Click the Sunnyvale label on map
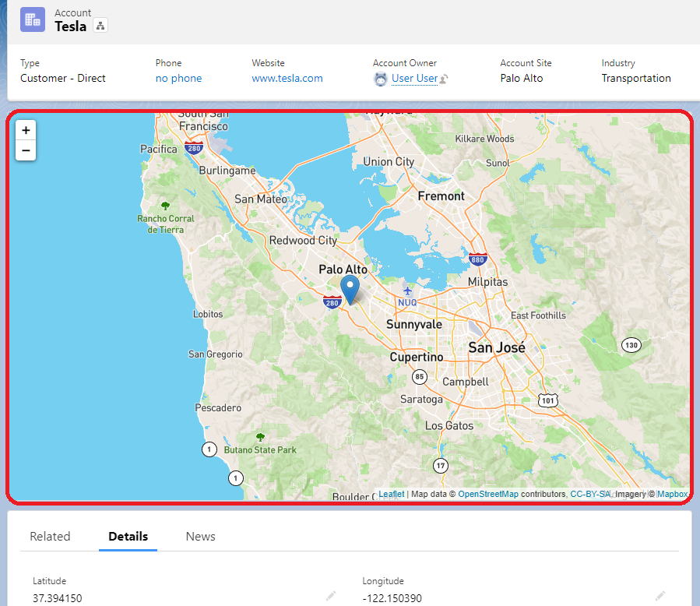The image size is (700, 606). [413, 325]
